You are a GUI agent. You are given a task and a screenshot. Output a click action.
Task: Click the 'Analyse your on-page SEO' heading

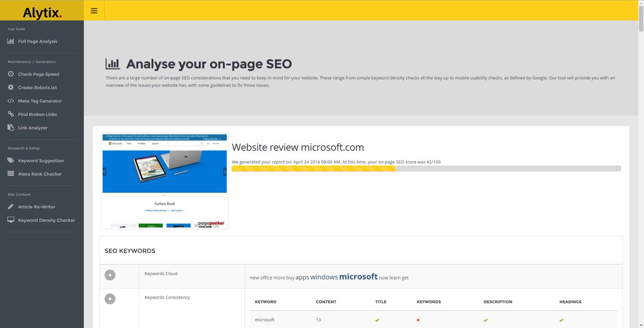tap(209, 64)
